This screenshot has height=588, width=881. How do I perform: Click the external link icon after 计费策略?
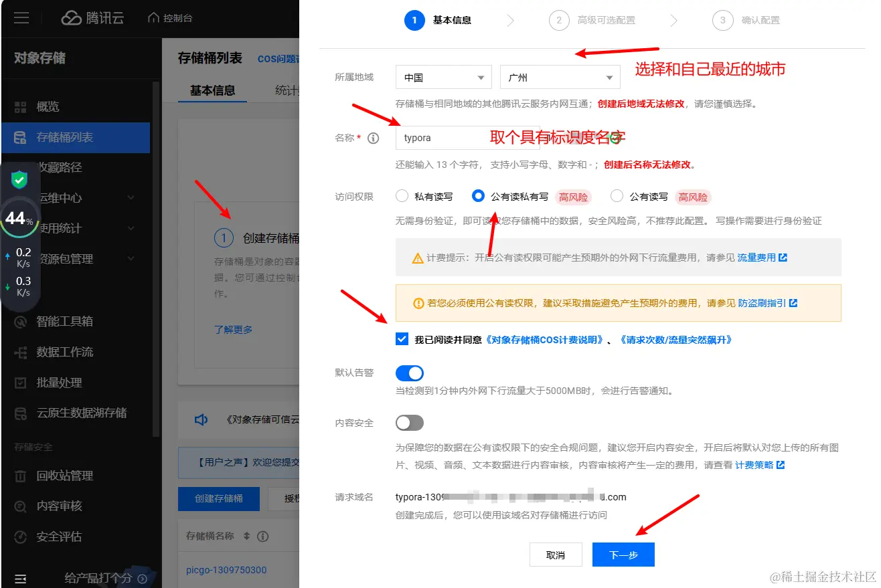click(x=781, y=465)
